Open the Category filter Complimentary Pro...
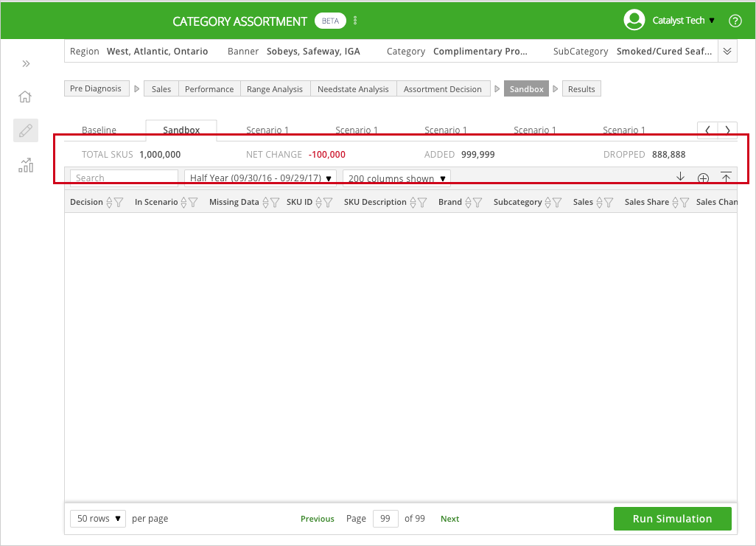 [x=480, y=51]
